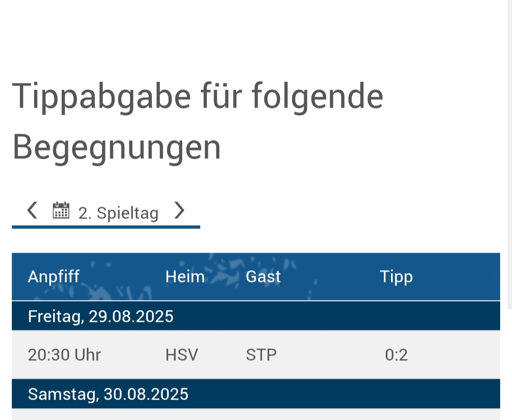Select home team HSV
This screenshot has height=420, width=512.
pyautogui.click(x=182, y=355)
